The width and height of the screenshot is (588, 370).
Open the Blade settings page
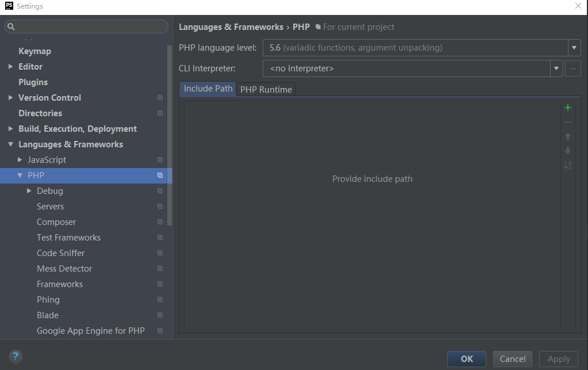tap(48, 315)
